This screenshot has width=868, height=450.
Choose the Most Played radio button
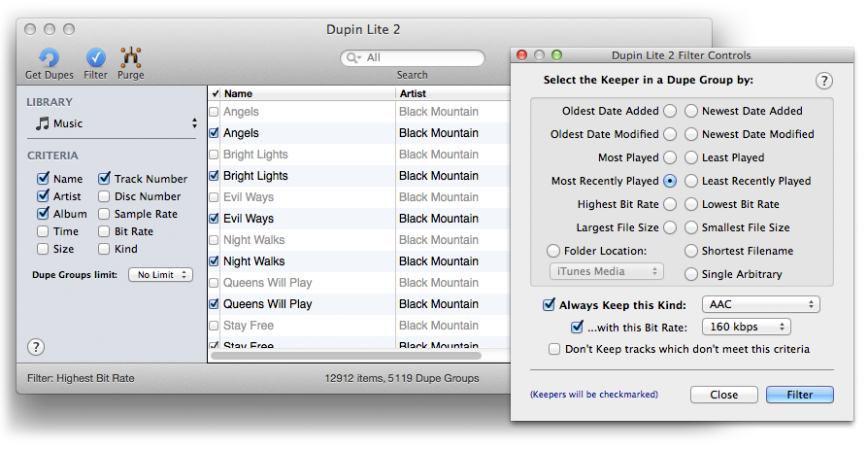pos(670,157)
